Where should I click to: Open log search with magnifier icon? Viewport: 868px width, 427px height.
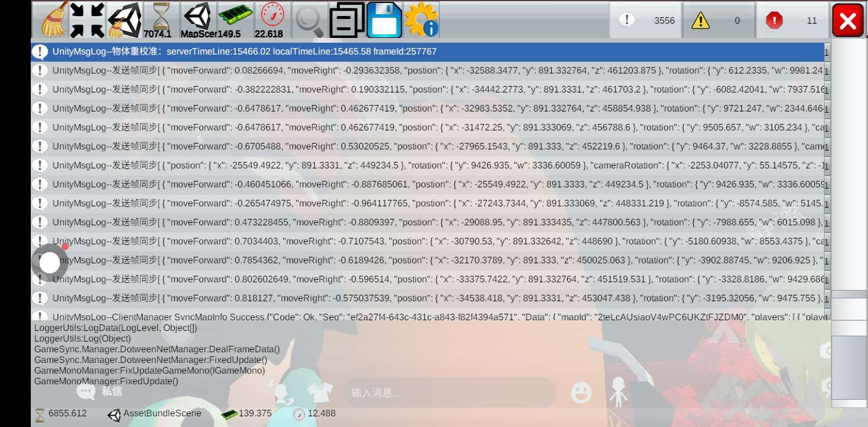pos(309,20)
